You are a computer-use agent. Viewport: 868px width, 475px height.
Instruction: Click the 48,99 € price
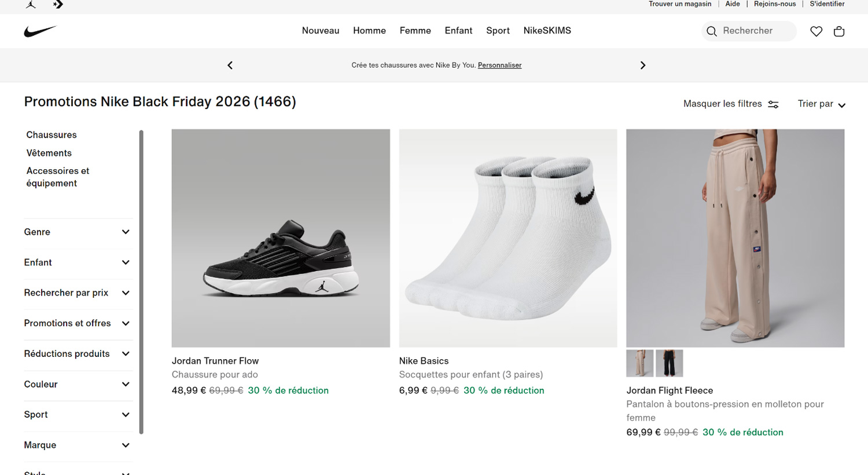[189, 390]
